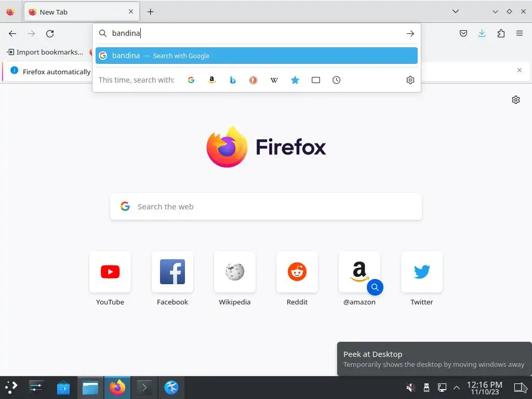Search this time with Amazon
The image size is (532, 399).
[212, 80]
